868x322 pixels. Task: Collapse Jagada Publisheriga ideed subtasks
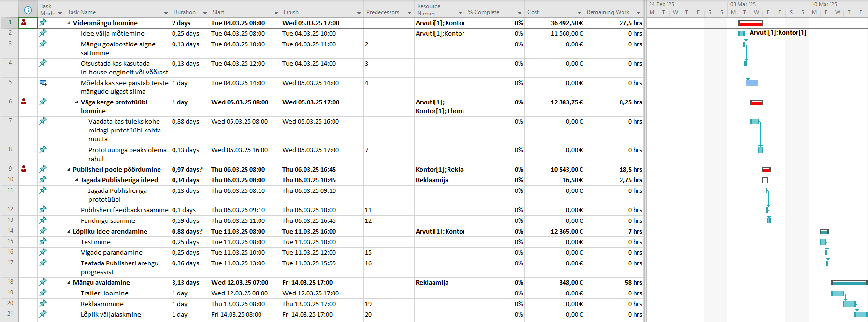pos(76,180)
